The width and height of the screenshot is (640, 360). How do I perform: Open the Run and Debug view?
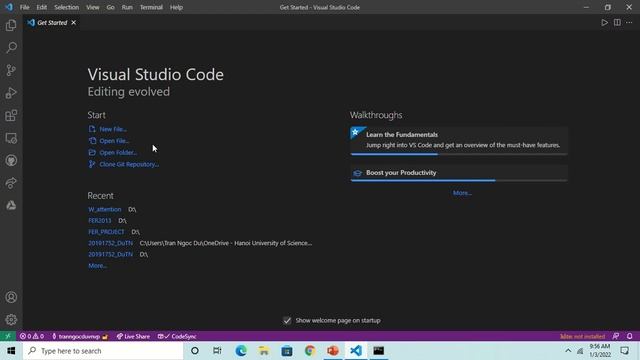11,93
